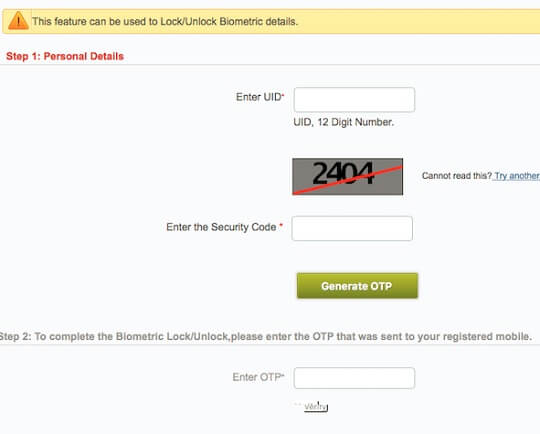Click the UID, 12 Digit Number hint
Image resolution: width=540 pixels, height=434 pixels.
[x=343, y=122]
